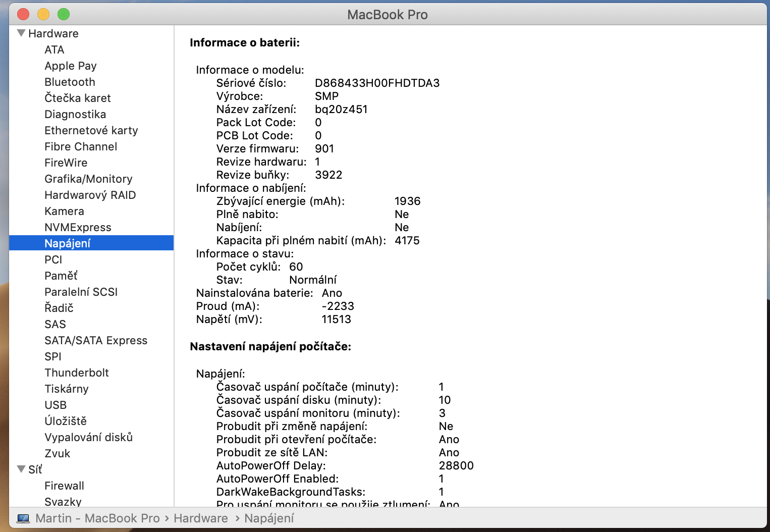Click the Probudit ze sítě LAN label
The width and height of the screenshot is (770, 532).
point(272,452)
